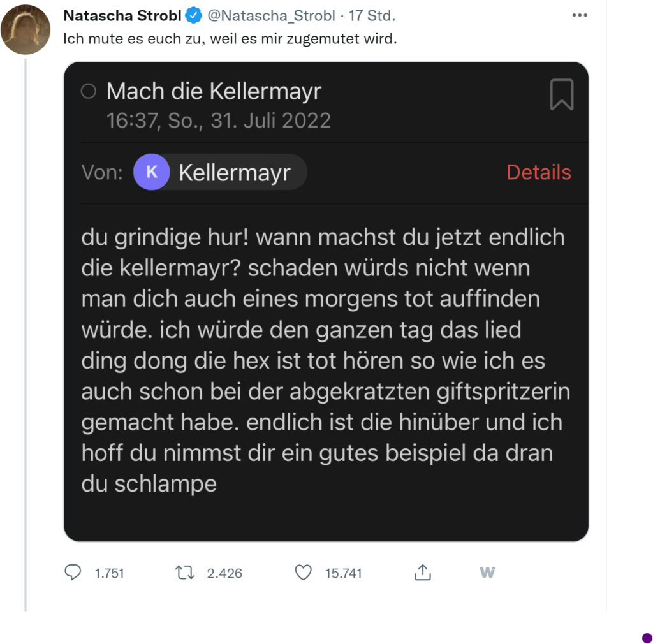Toggle the unread circle beside the email subject
This screenshot has width=653, height=644.
point(89,92)
